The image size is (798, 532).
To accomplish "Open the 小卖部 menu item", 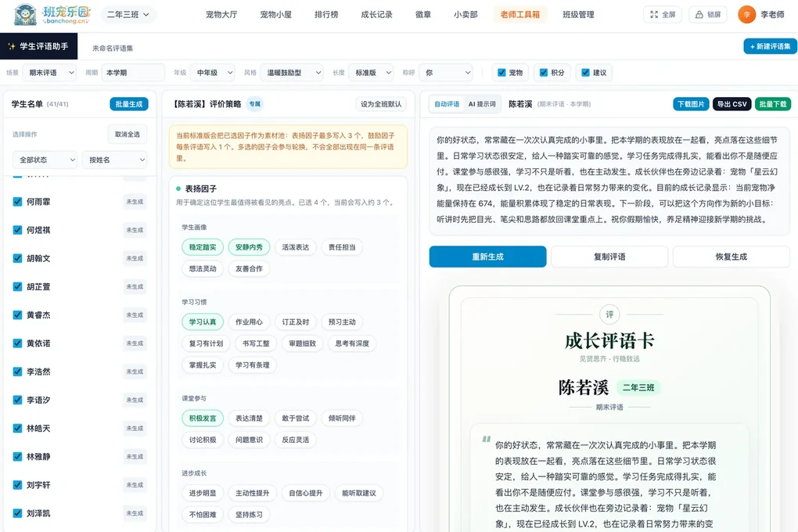I will (x=465, y=15).
